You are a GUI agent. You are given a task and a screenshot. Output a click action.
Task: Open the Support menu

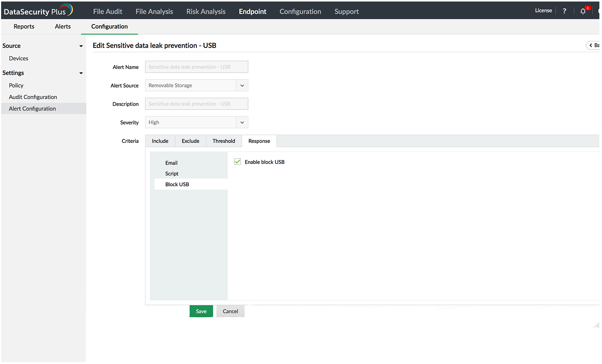point(346,12)
